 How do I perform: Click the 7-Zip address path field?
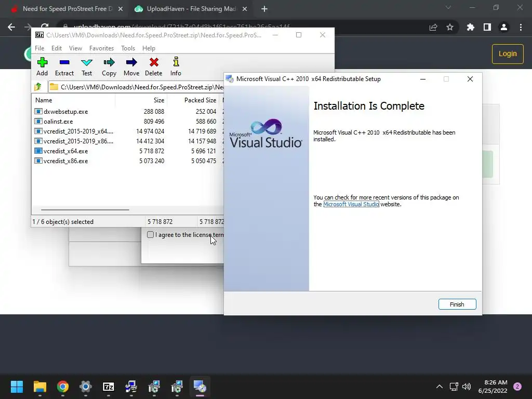tap(136, 87)
